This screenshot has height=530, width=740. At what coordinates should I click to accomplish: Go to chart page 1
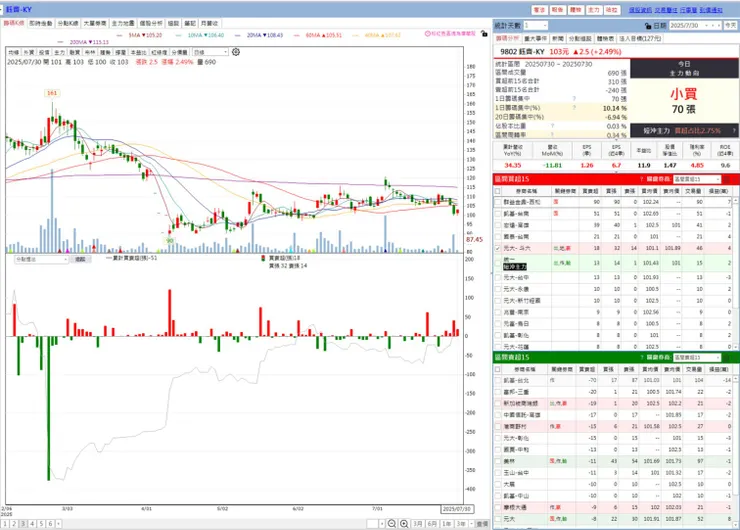tap(5, 523)
